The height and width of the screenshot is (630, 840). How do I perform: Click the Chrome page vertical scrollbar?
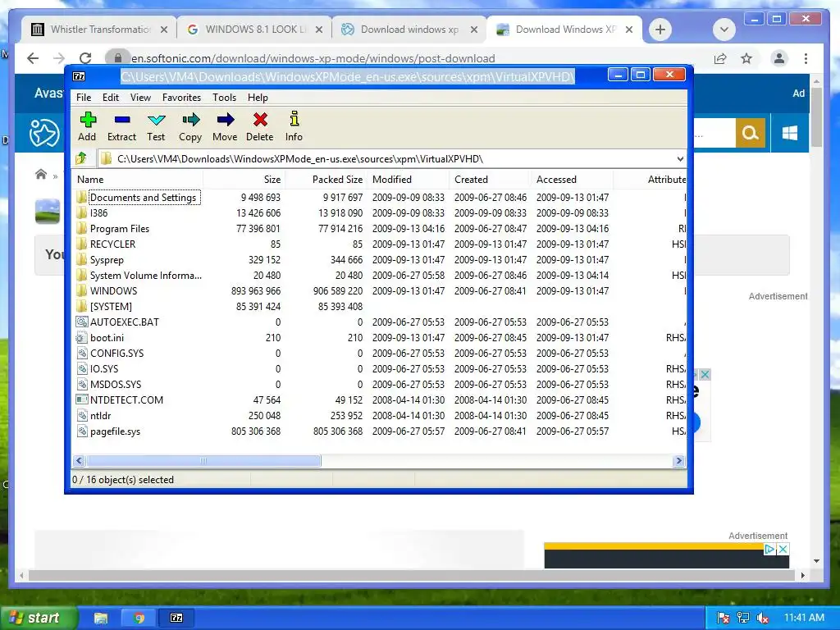816,116
